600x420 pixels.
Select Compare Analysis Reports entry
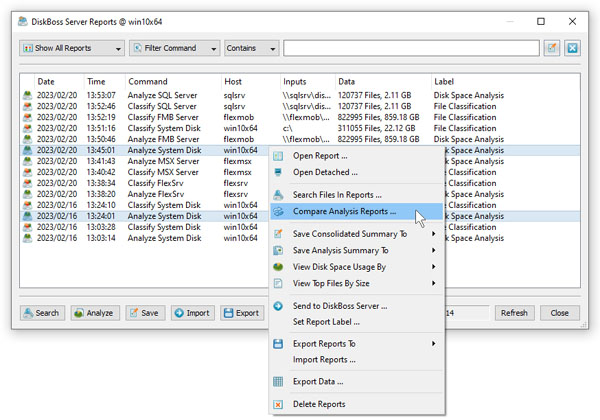pos(356,211)
